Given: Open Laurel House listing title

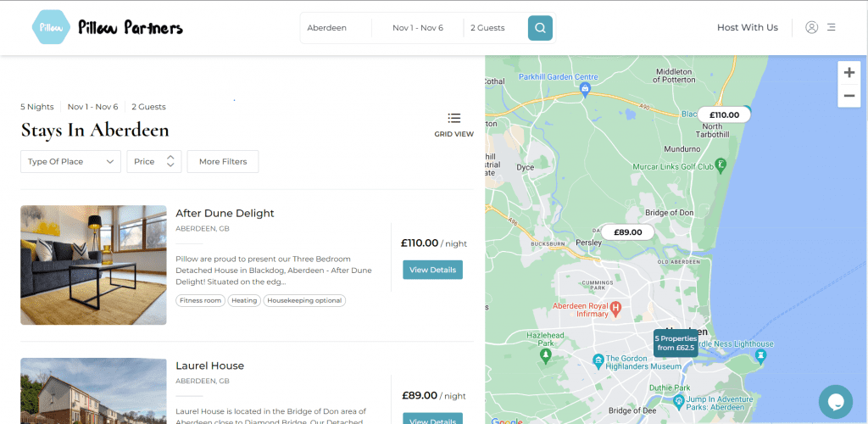Looking at the screenshot, I should click(x=210, y=365).
